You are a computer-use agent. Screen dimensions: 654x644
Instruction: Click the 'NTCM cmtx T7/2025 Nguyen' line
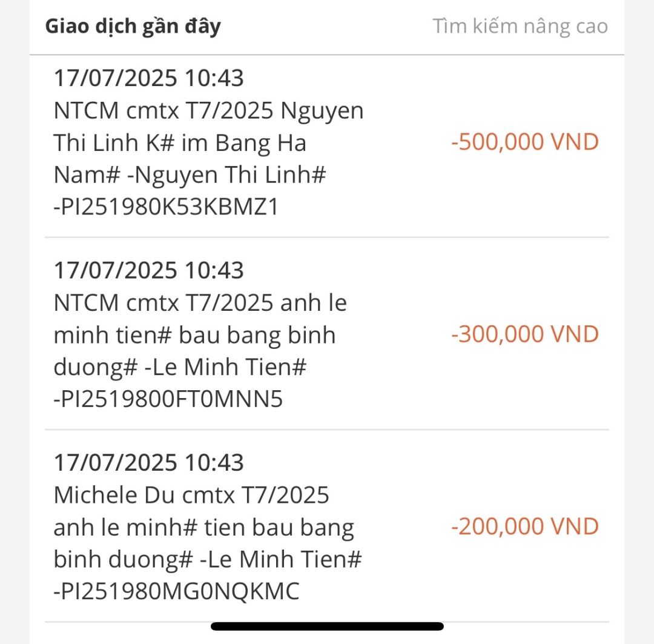tap(208, 111)
